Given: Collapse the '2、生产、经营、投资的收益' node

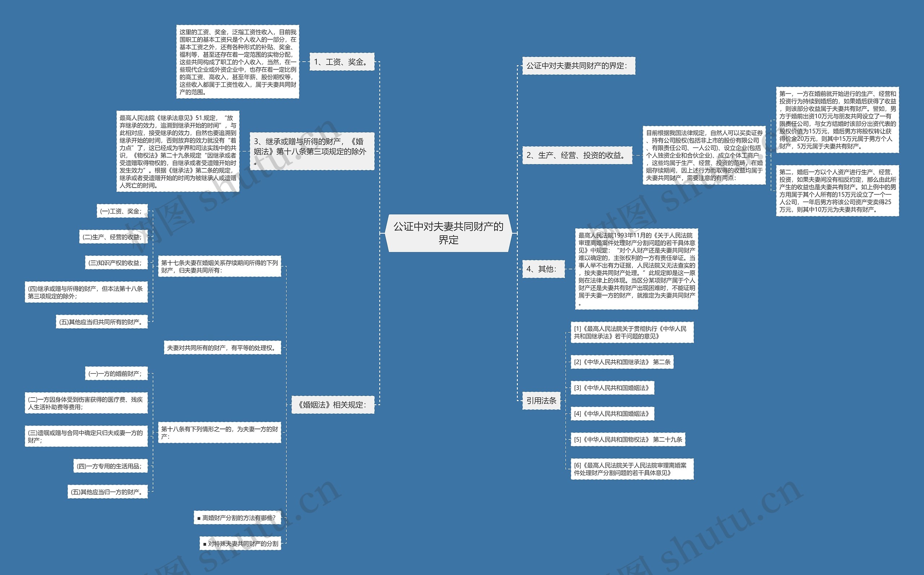Looking at the screenshot, I should [577, 158].
